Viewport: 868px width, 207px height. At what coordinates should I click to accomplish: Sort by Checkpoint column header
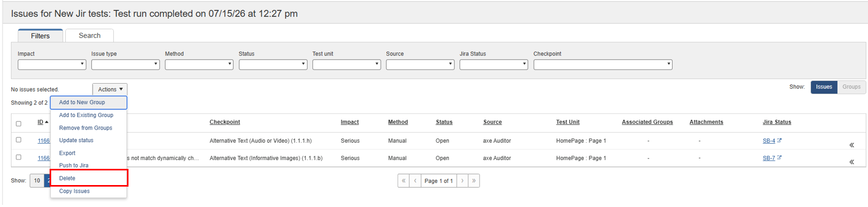225,122
